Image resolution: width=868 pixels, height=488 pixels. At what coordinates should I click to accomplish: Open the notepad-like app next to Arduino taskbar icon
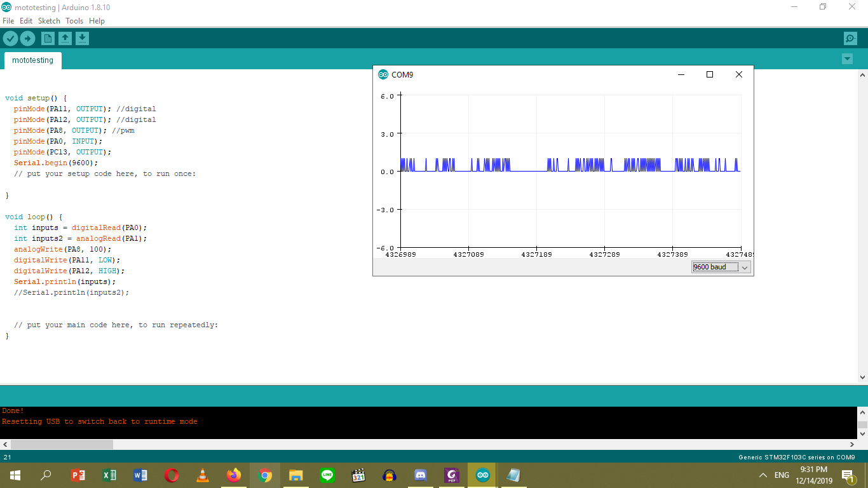(513, 475)
